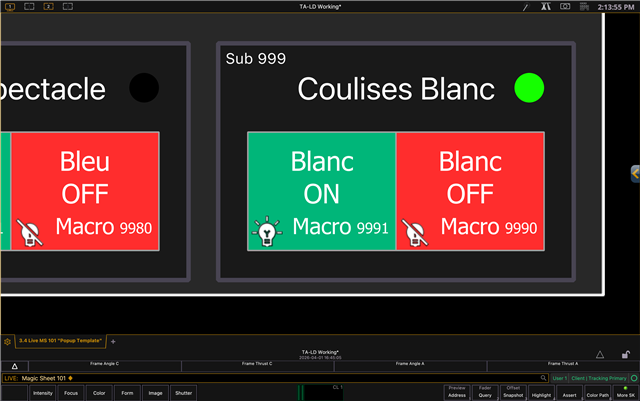Open the workspace settings gear icon
The image size is (640, 401).
click(7, 342)
